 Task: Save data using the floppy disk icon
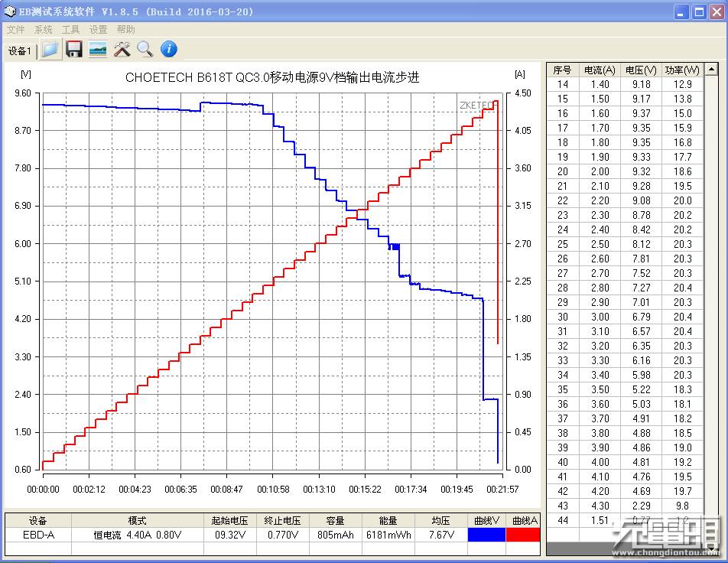[x=74, y=49]
